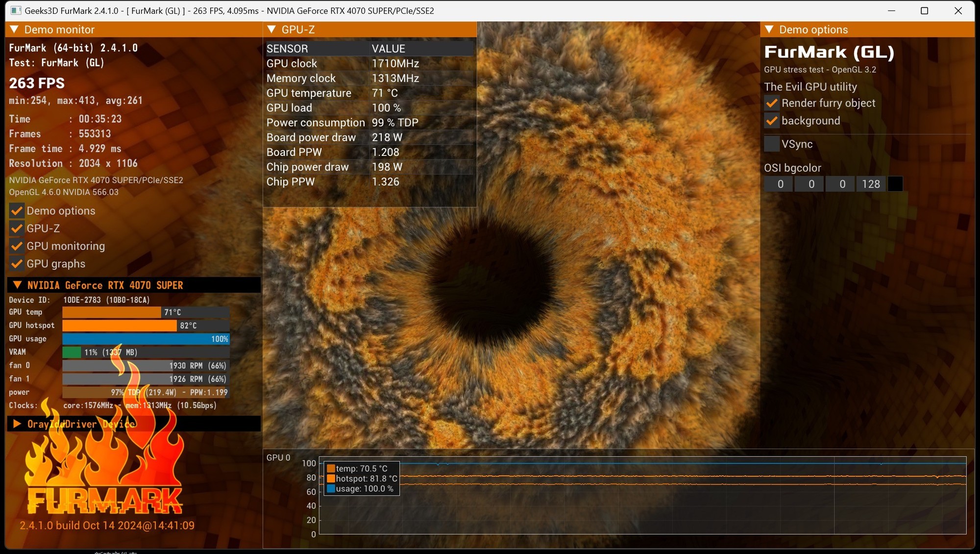The image size is (980, 554).
Task: Click the OSI bgcolor alpha field 128
Action: pos(871,184)
